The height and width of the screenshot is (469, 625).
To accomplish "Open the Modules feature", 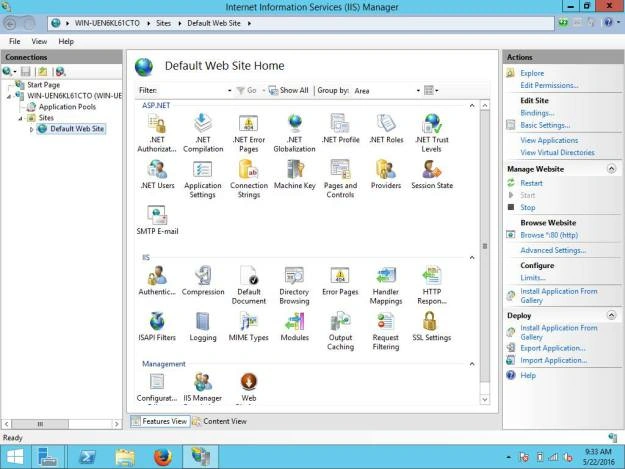I will pyautogui.click(x=295, y=326).
